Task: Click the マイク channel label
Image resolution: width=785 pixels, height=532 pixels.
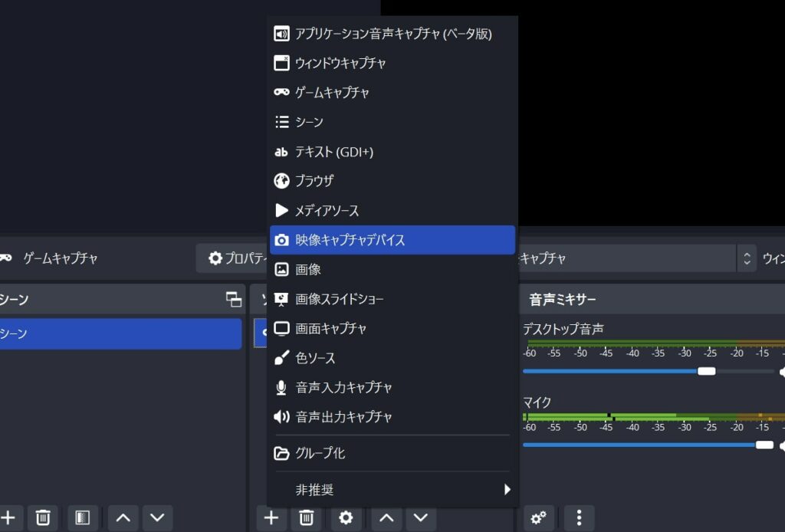Action: point(537,402)
